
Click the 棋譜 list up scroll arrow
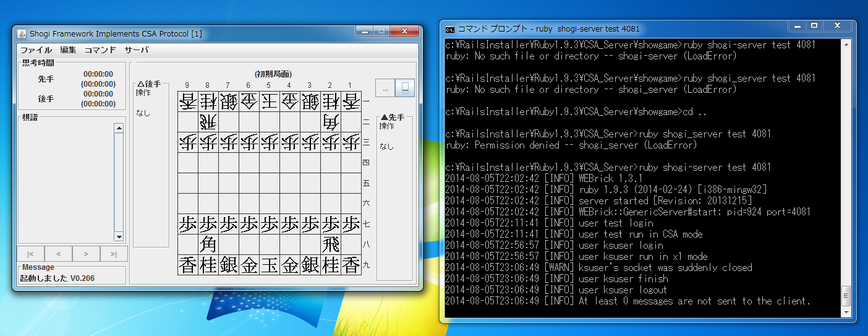click(119, 129)
